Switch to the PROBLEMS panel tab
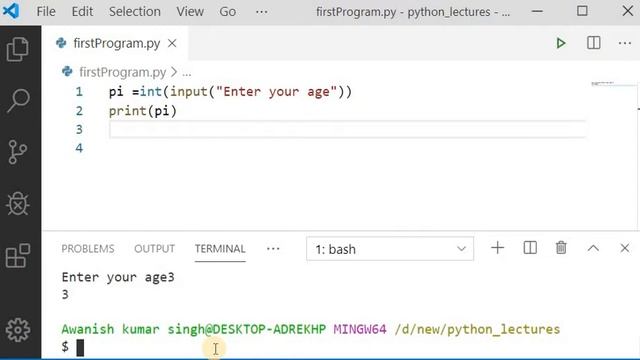The width and height of the screenshot is (640, 360). (x=88, y=249)
